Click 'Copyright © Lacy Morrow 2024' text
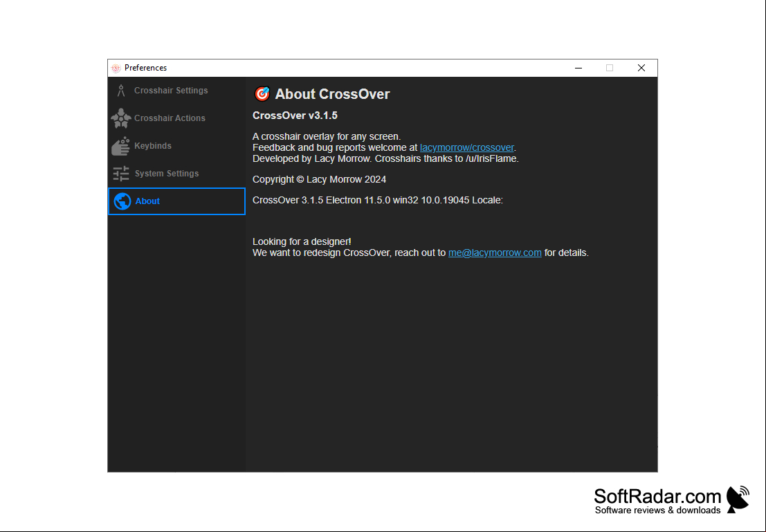This screenshot has height=532, width=766. 320,179
